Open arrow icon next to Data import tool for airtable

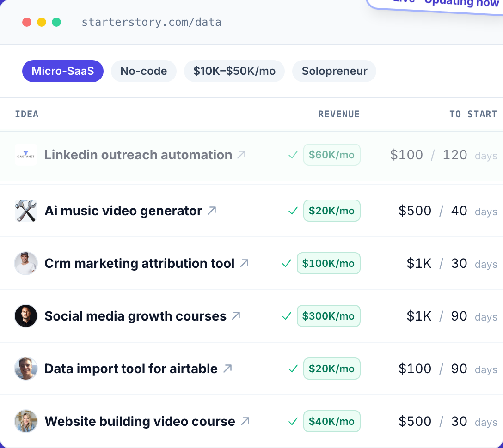(x=227, y=369)
